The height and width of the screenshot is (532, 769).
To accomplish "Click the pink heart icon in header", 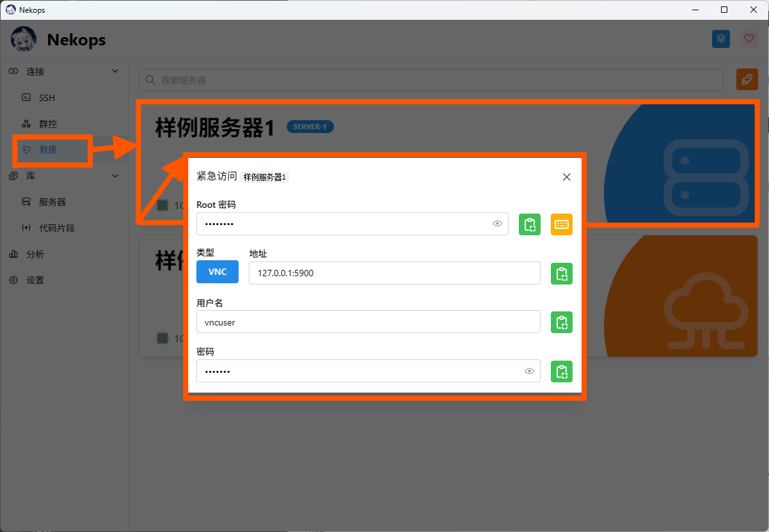I will (x=749, y=39).
